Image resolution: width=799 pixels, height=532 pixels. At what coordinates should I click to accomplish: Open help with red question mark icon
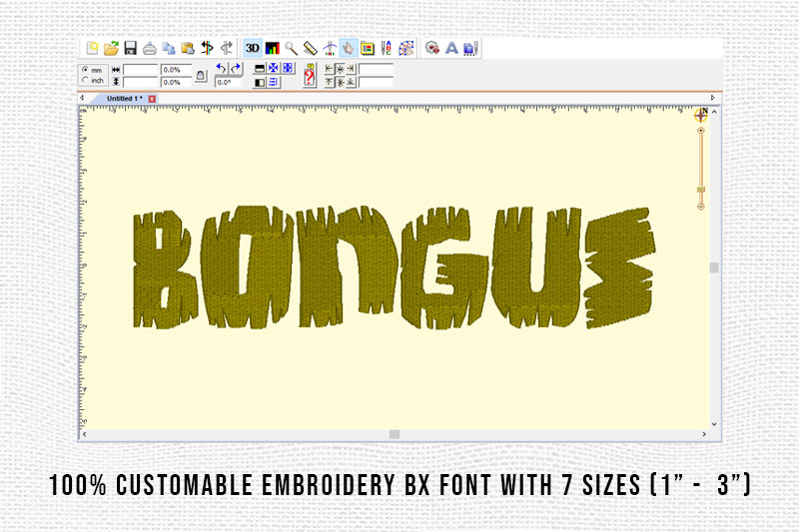coord(310,75)
